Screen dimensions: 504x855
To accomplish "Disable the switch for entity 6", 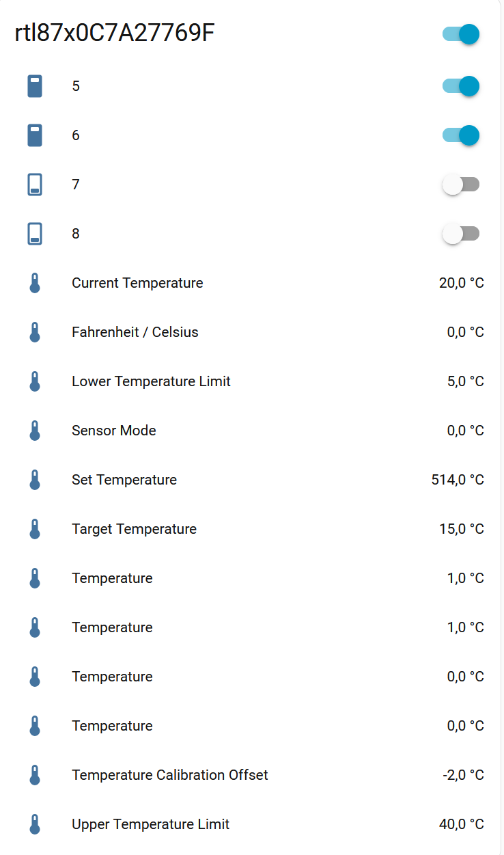I will pyautogui.click(x=461, y=135).
